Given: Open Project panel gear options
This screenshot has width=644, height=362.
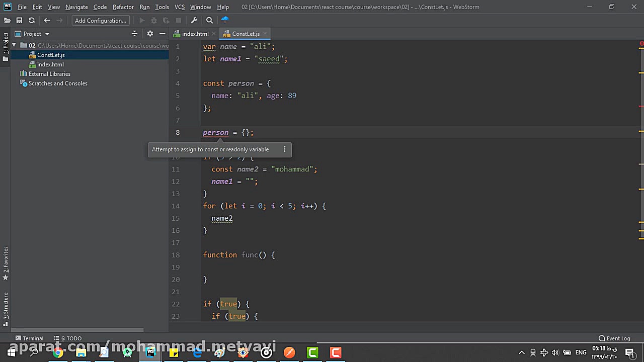Looking at the screenshot, I should (150, 34).
